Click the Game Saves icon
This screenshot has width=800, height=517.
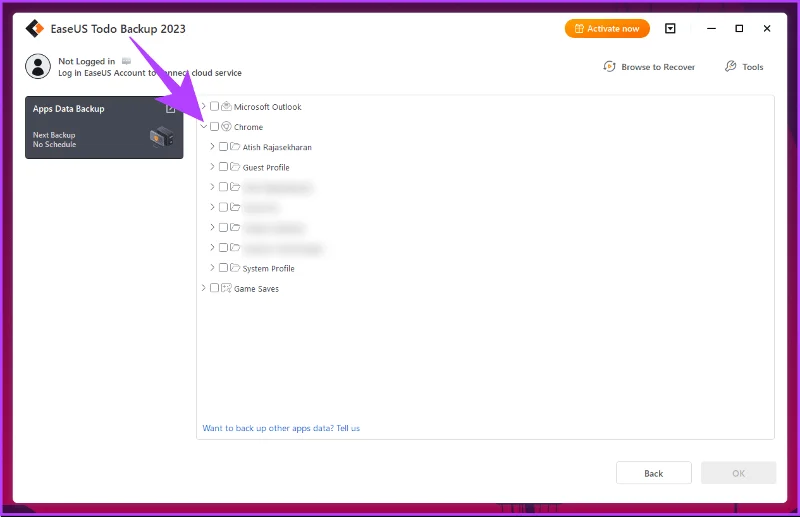[x=227, y=288]
